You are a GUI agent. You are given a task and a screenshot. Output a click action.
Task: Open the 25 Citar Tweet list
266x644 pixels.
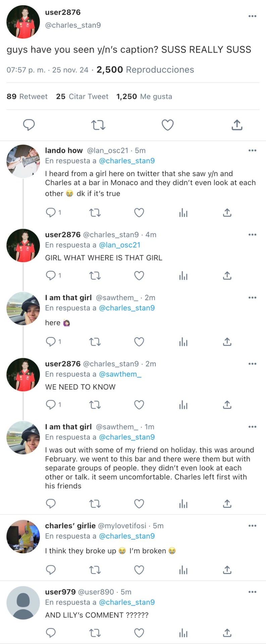coord(82,97)
